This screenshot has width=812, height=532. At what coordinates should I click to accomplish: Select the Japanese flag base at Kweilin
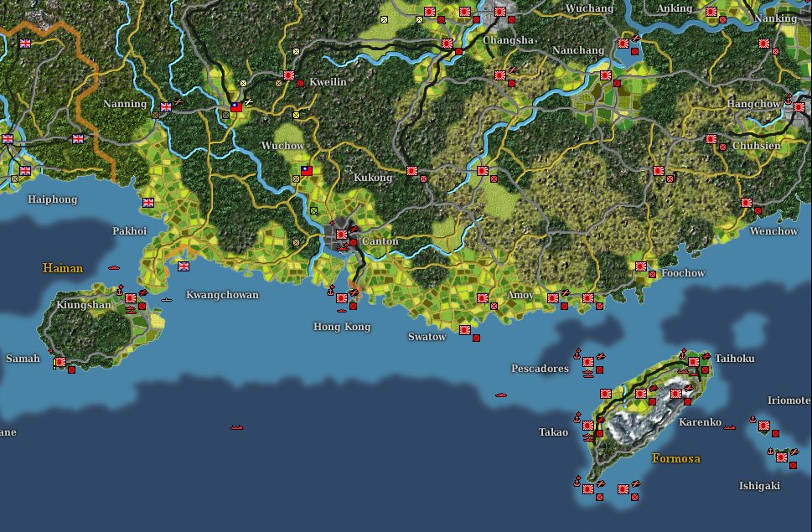click(x=289, y=75)
